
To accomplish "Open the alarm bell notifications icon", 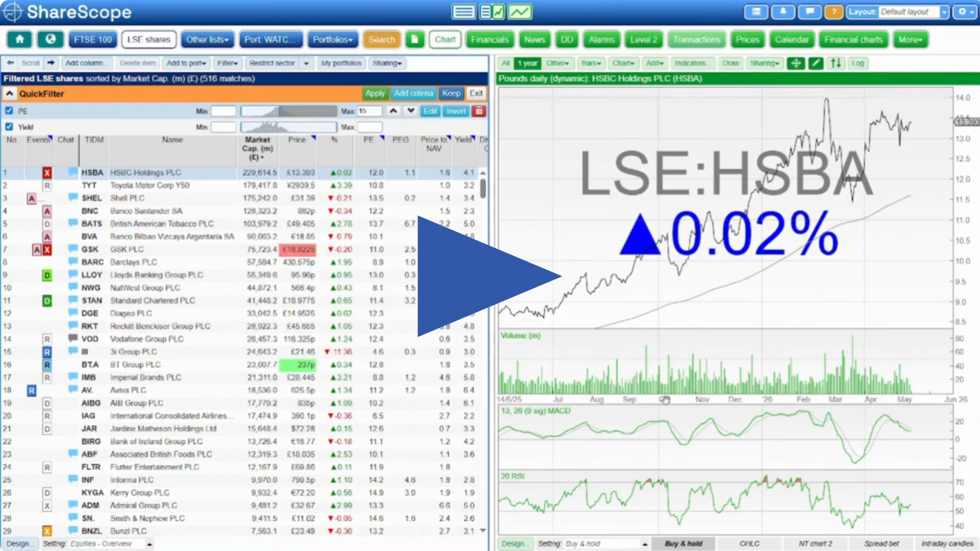I will click(x=782, y=12).
